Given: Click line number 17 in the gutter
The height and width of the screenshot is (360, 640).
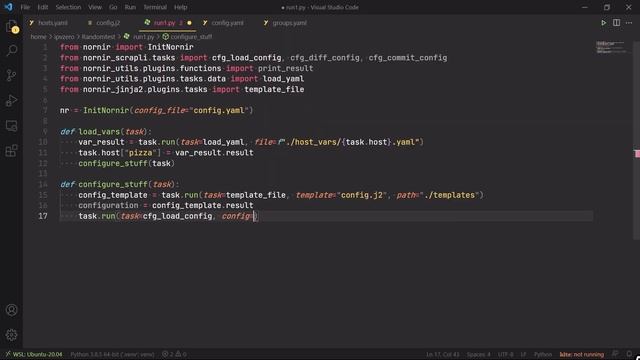Looking at the screenshot, I should click(43, 216).
